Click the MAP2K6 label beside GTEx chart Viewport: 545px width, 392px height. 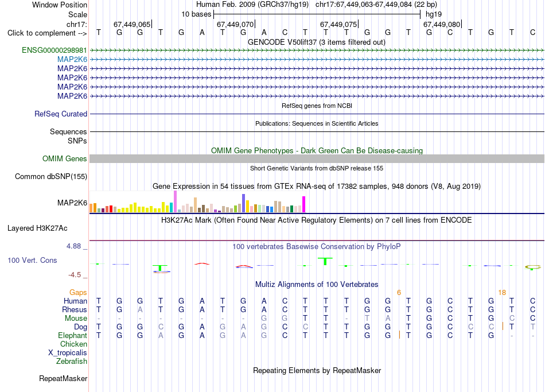coord(72,203)
